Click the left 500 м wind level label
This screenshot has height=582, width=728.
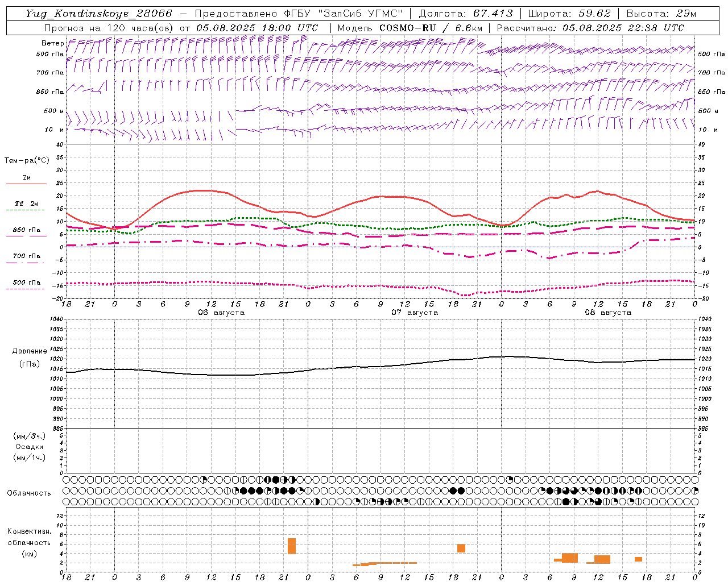click(x=54, y=111)
